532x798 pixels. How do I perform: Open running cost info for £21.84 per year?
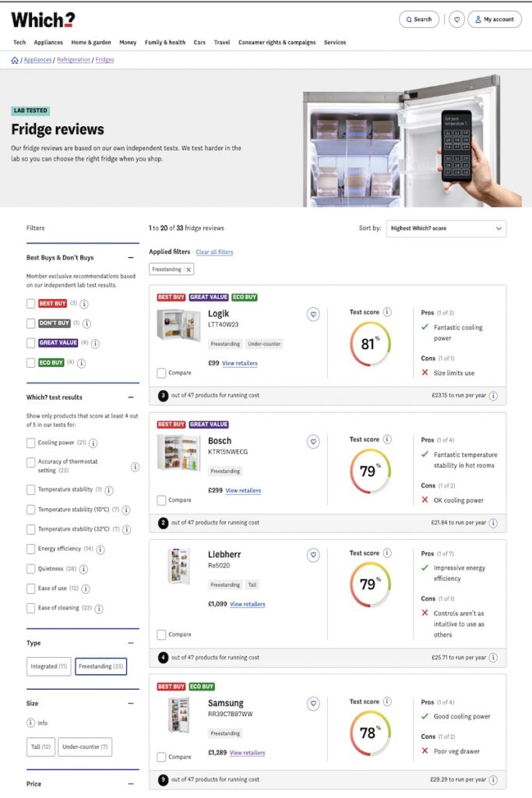(493, 523)
